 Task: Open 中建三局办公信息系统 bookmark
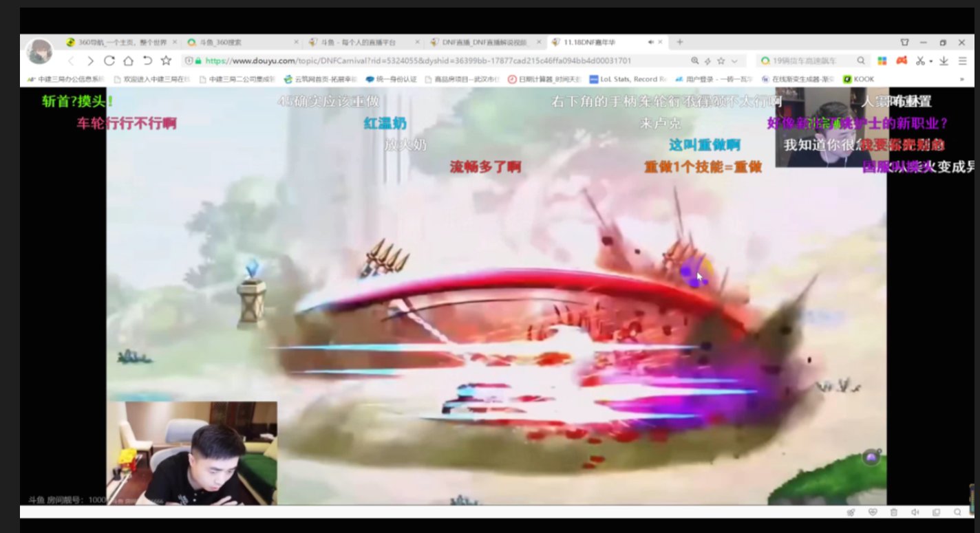[65, 79]
